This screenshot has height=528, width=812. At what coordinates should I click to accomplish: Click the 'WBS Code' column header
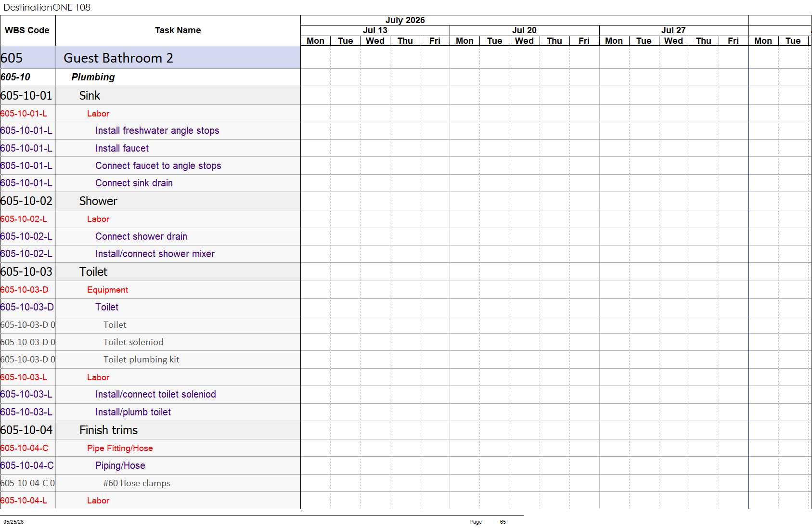pyautogui.click(x=27, y=30)
